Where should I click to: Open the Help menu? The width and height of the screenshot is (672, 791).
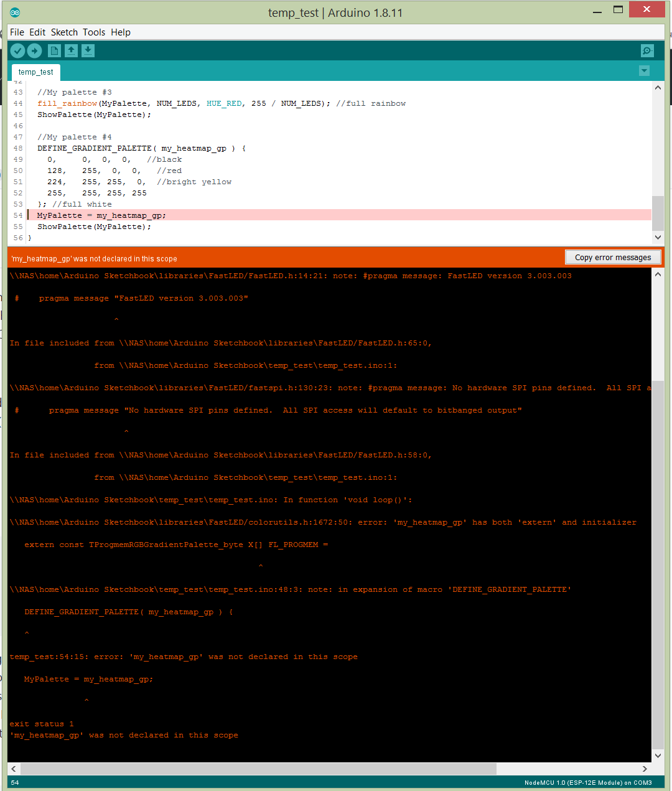tap(121, 32)
